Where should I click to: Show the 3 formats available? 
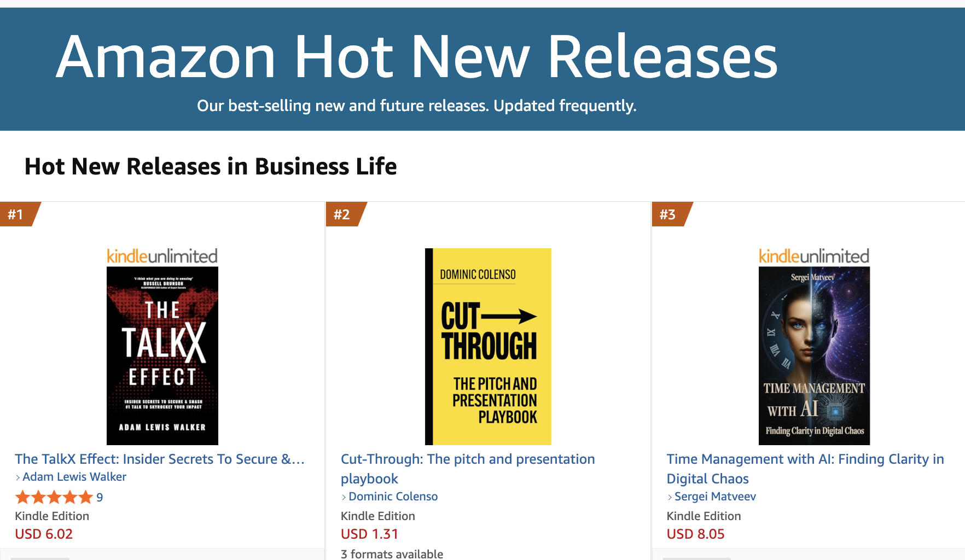pos(392,553)
